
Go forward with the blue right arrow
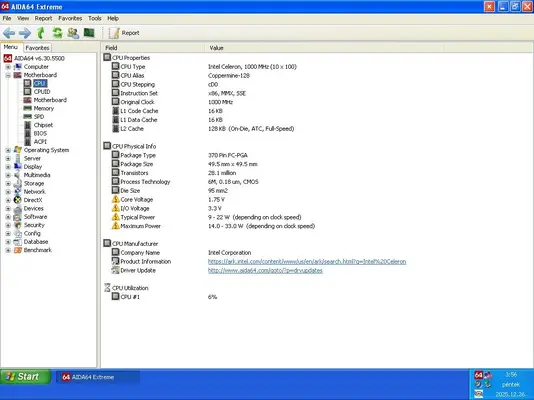[25, 33]
